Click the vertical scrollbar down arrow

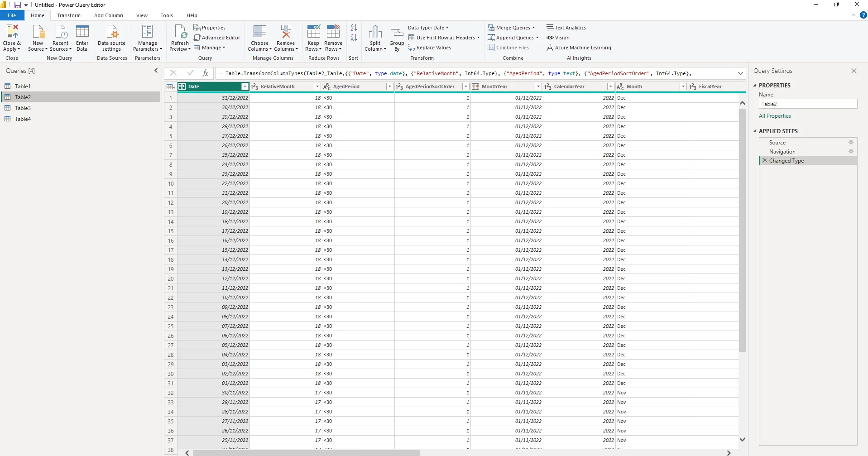coord(742,439)
